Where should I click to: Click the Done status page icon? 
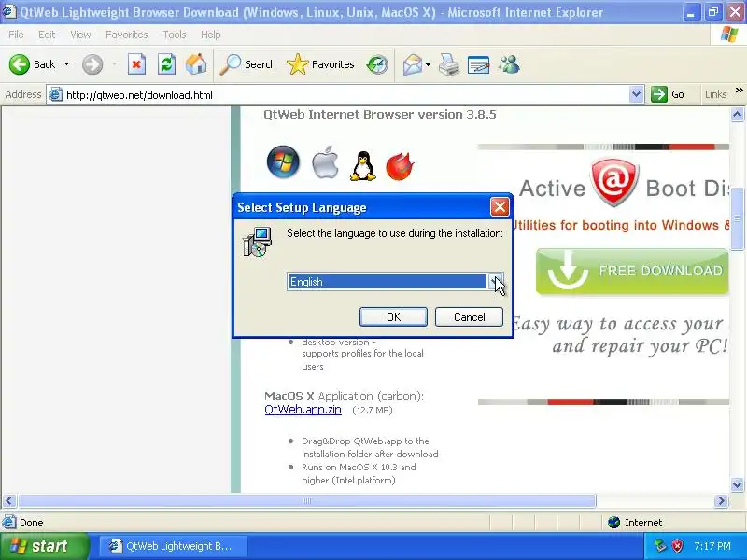9,523
